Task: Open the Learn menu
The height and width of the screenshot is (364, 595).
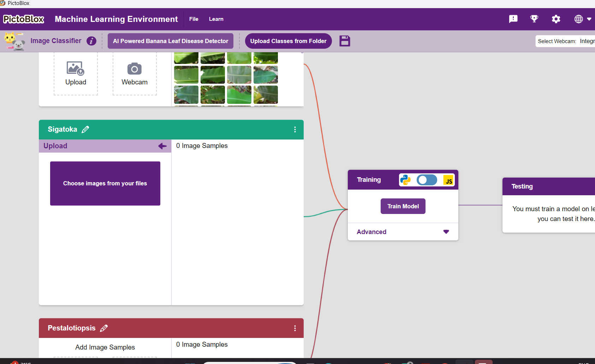Action: pyautogui.click(x=216, y=19)
